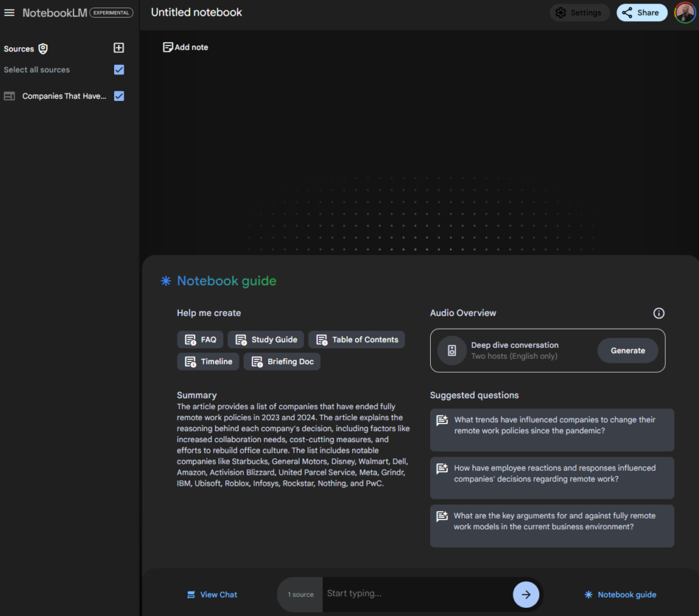Click the Table of Contents option
The width and height of the screenshot is (699, 616).
[356, 339]
